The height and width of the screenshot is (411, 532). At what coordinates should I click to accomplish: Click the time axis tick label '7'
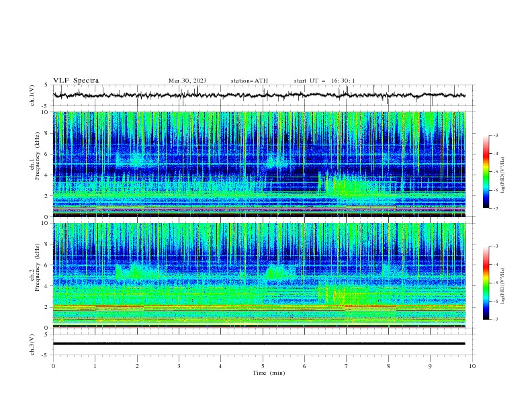pyautogui.click(x=347, y=366)
